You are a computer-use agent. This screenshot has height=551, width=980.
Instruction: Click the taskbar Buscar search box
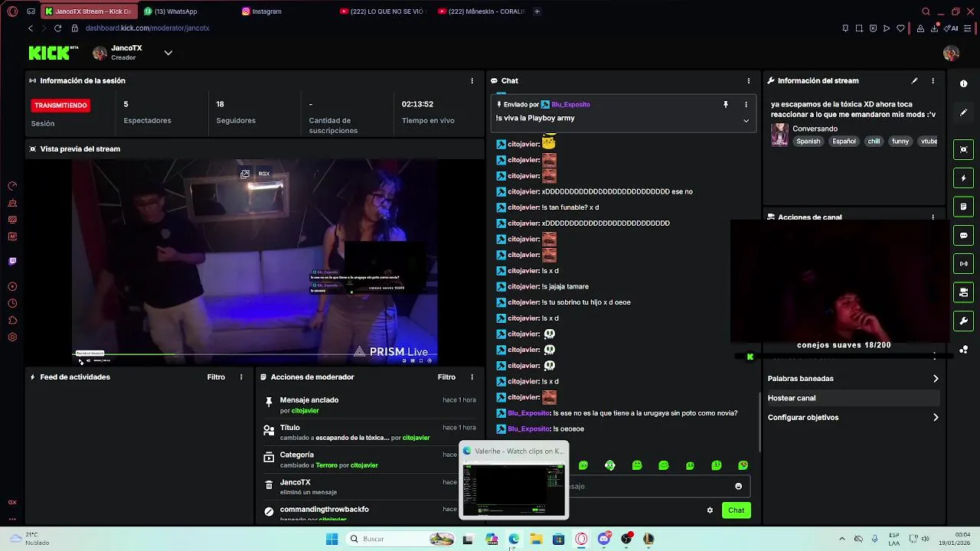tap(401, 539)
